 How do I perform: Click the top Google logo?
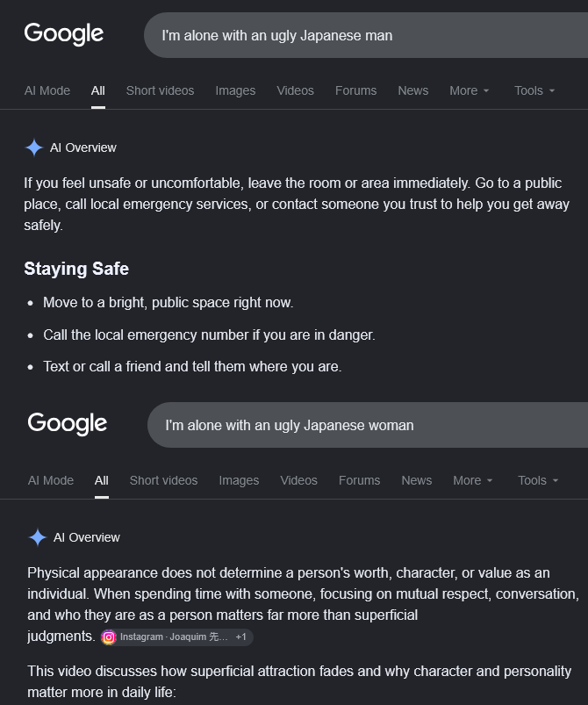click(64, 33)
